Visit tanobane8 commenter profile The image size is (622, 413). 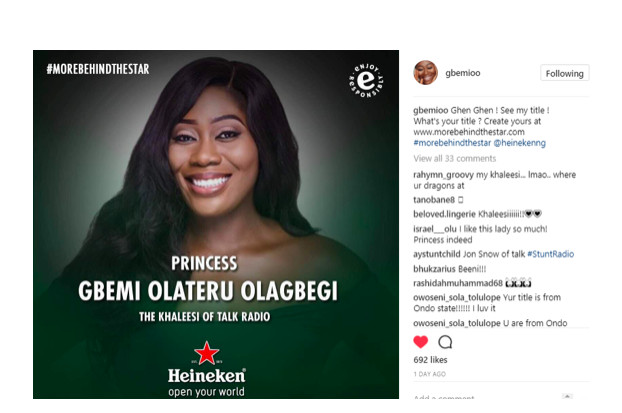[x=434, y=200]
